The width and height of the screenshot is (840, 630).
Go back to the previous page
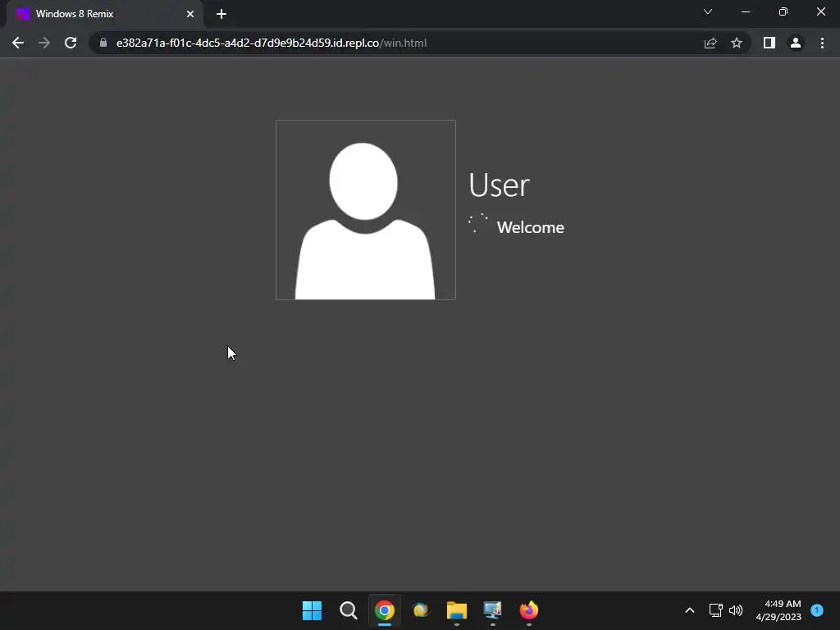pos(18,43)
